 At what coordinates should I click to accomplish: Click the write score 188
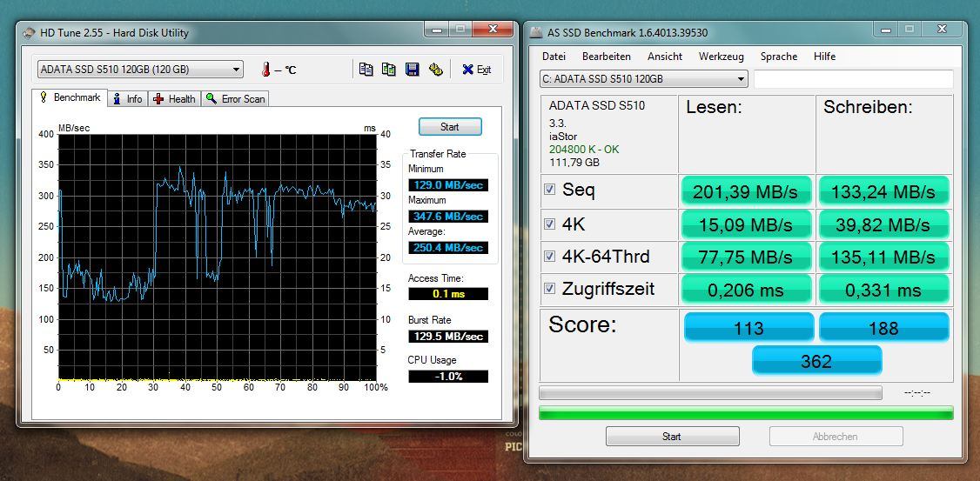883,328
